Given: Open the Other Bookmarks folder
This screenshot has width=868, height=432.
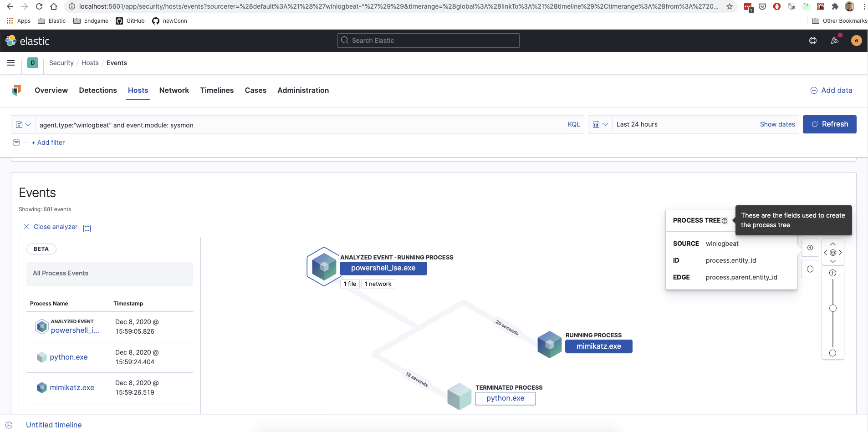Looking at the screenshot, I should [x=840, y=21].
